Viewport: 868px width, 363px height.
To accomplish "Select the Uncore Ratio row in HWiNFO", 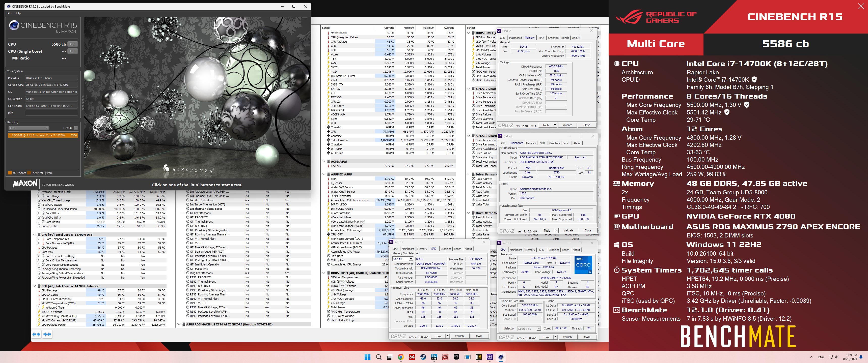I will coord(102,226).
